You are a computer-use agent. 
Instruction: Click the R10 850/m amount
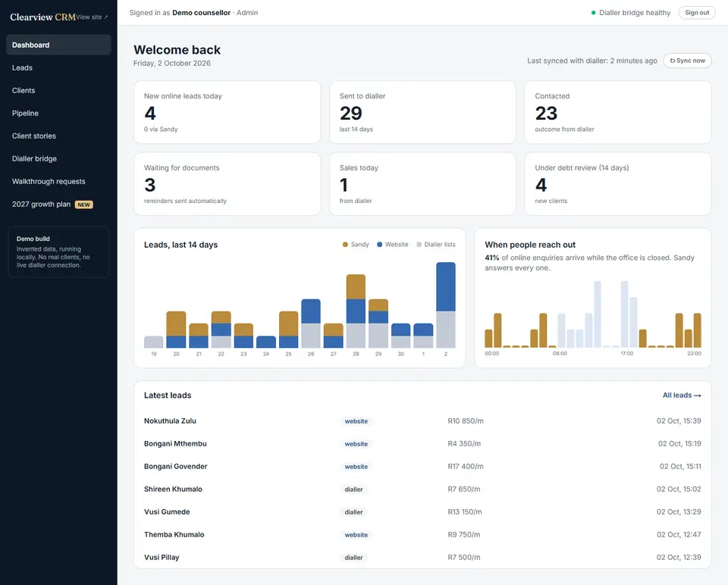pos(465,421)
